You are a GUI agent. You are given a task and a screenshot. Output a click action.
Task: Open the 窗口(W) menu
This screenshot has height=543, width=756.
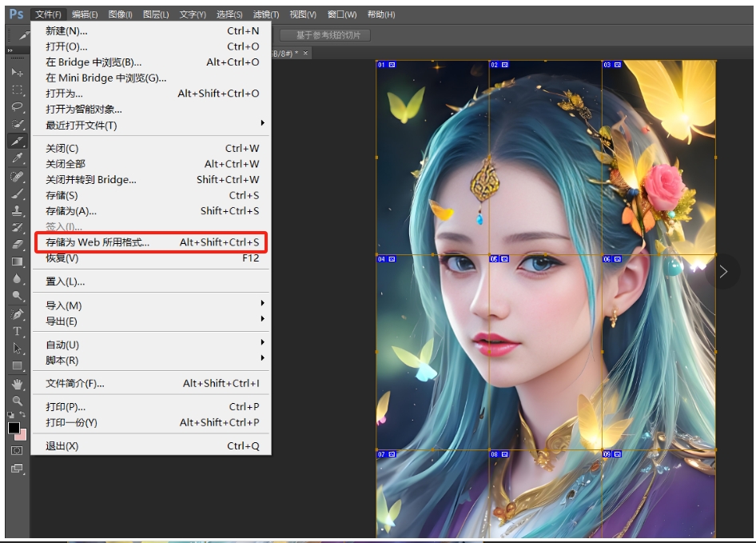coord(342,14)
